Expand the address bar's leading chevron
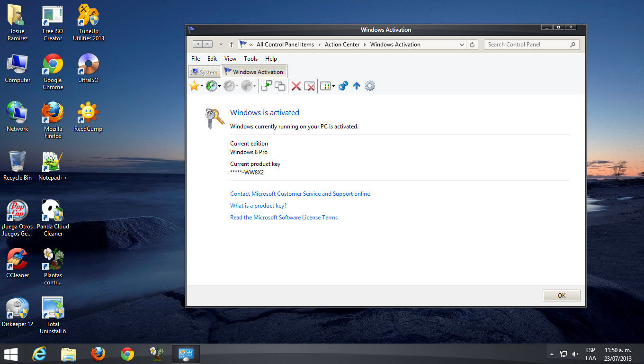Image resolution: width=644 pixels, height=364 pixels. (x=251, y=45)
